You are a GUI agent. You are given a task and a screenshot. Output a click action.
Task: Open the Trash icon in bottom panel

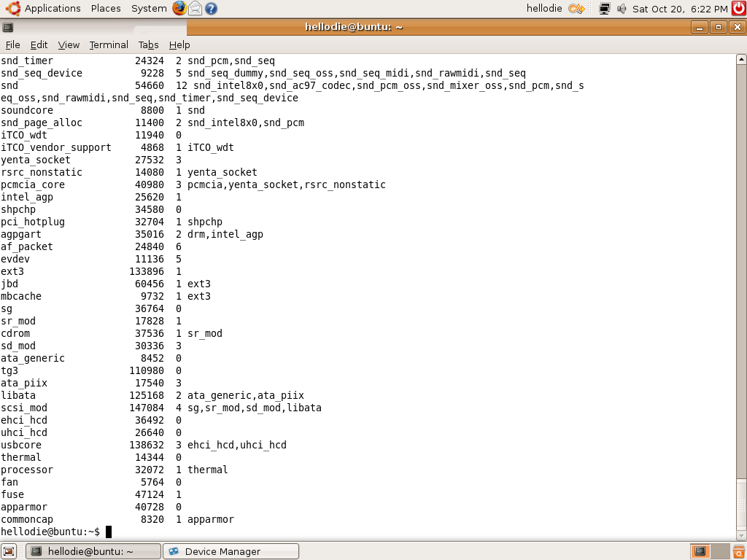point(738,551)
